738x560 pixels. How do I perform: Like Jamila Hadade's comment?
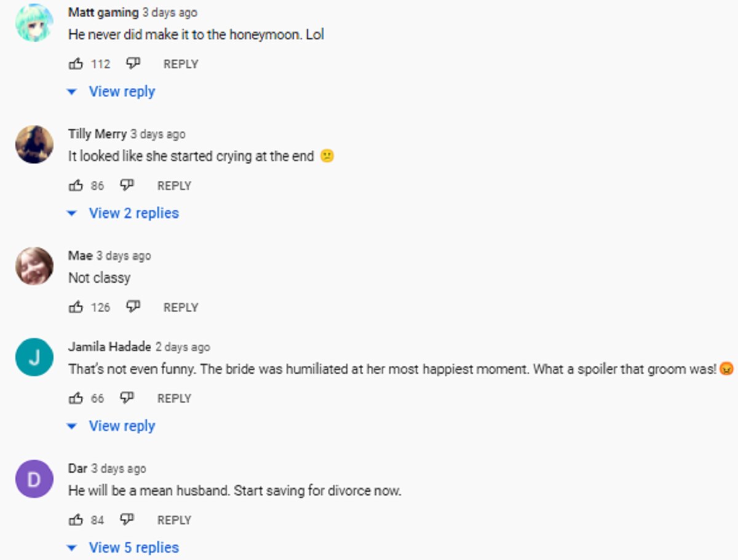tap(76, 398)
